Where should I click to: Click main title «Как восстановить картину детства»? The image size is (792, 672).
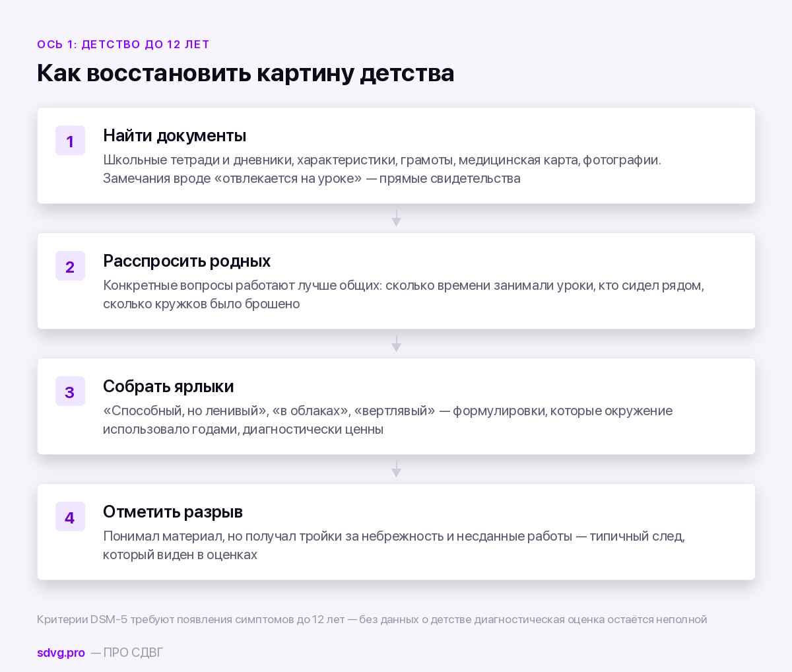[x=246, y=73]
